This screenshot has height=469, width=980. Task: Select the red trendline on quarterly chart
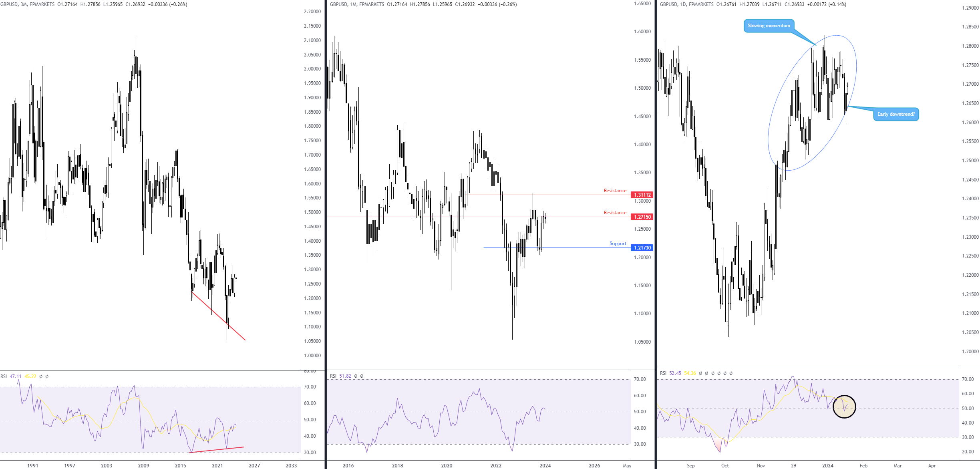(218, 316)
